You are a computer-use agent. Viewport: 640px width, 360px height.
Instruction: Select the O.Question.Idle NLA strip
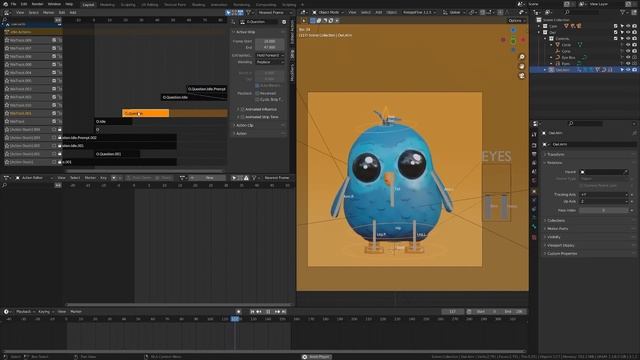(194, 97)
